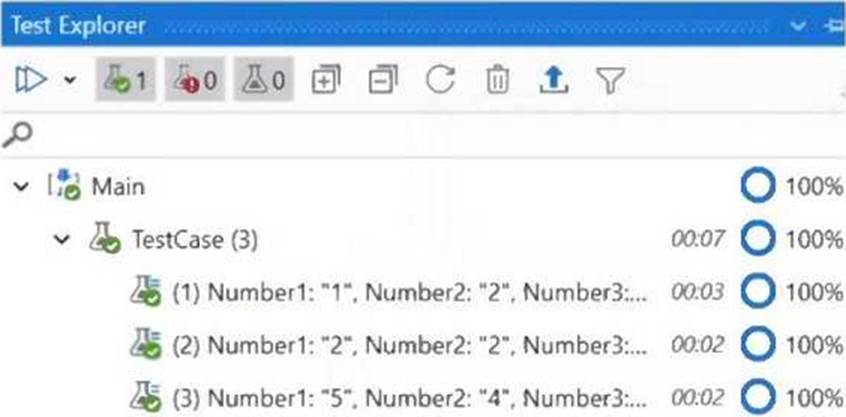Toggle the failed tests filter showing 0

[195, 79]
